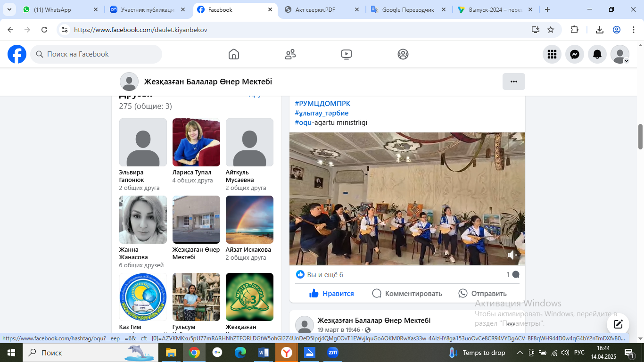
Task: Click the browser address bar URL
Action: [140, 30]
